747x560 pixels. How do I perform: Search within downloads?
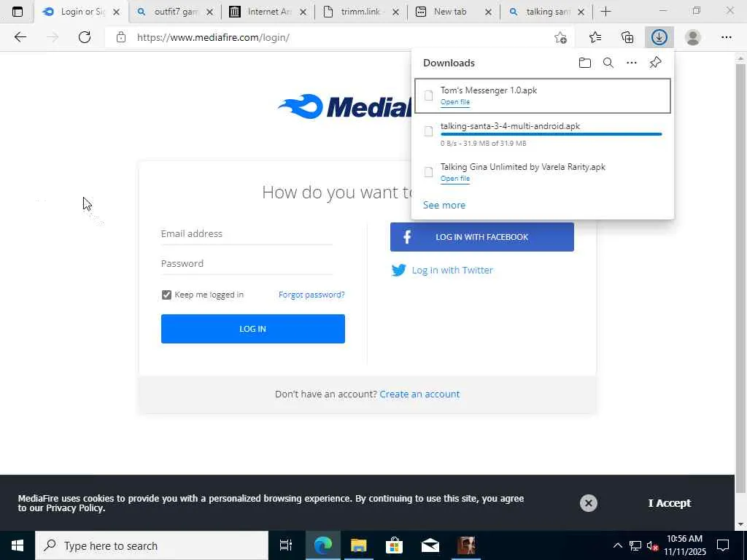coord(608,63)
